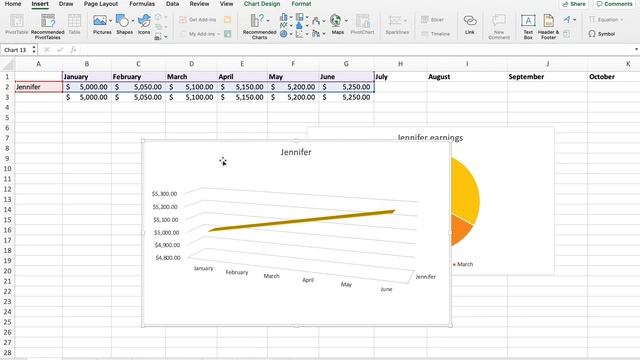Image resolution: width=640 pixels, height=360 pixels.
Task: Select cell A2 containing Jennifer
Action: (x=39, y=87)
